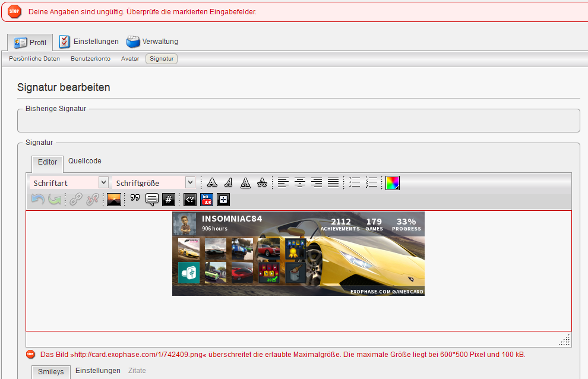Viewport: 588px width, 379px height.
Task: Click the italic text formatting icon
Action: tap(228, 182)
